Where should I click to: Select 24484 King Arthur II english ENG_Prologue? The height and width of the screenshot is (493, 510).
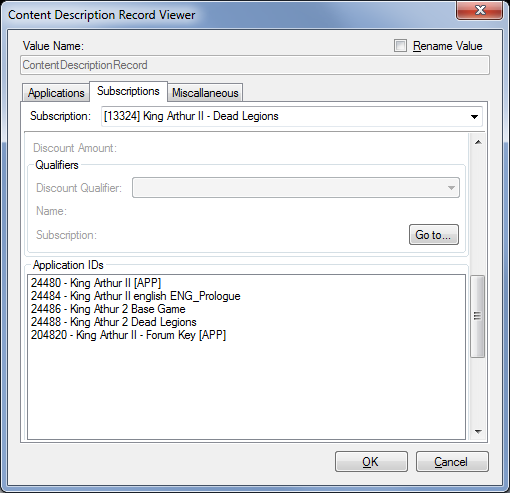[x=135, y=296]
